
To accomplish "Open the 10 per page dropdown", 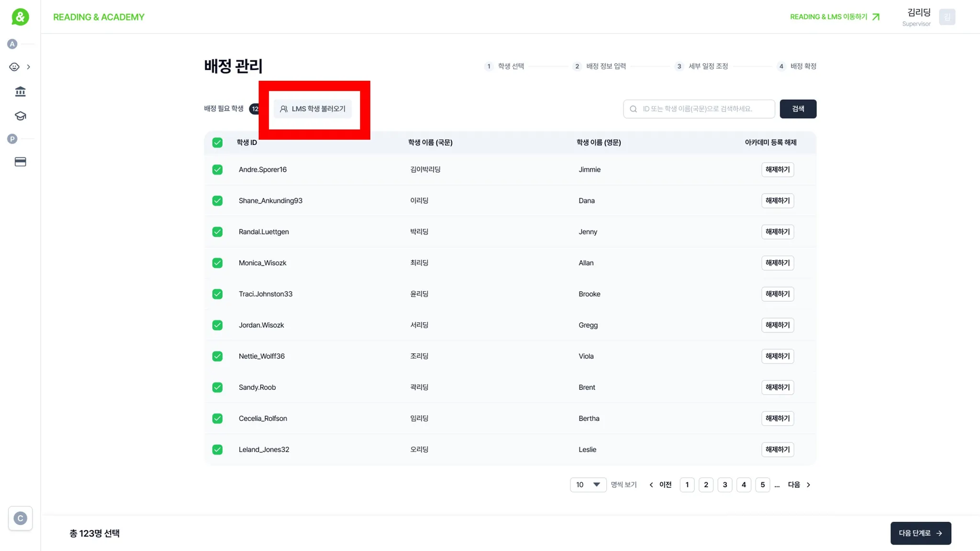I will pyautogui.click(x=588, y=485).
